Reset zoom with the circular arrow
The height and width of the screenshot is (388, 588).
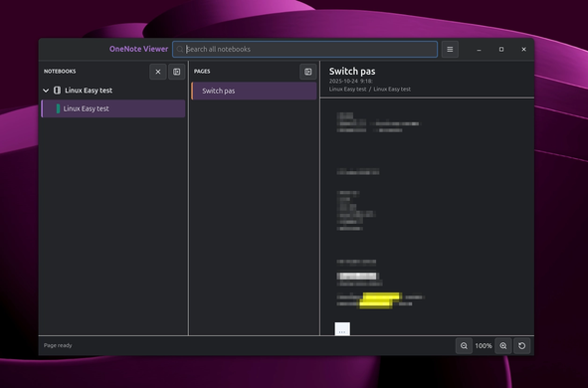pos(522,345)
